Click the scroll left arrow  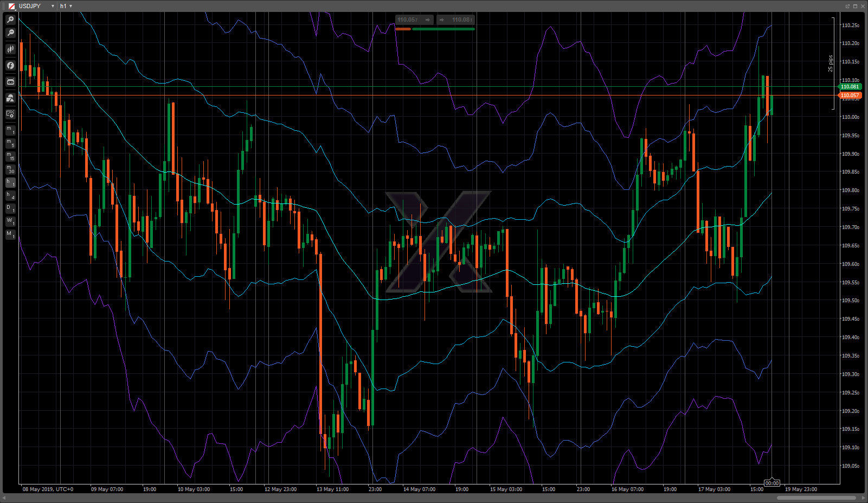(4, 498)
